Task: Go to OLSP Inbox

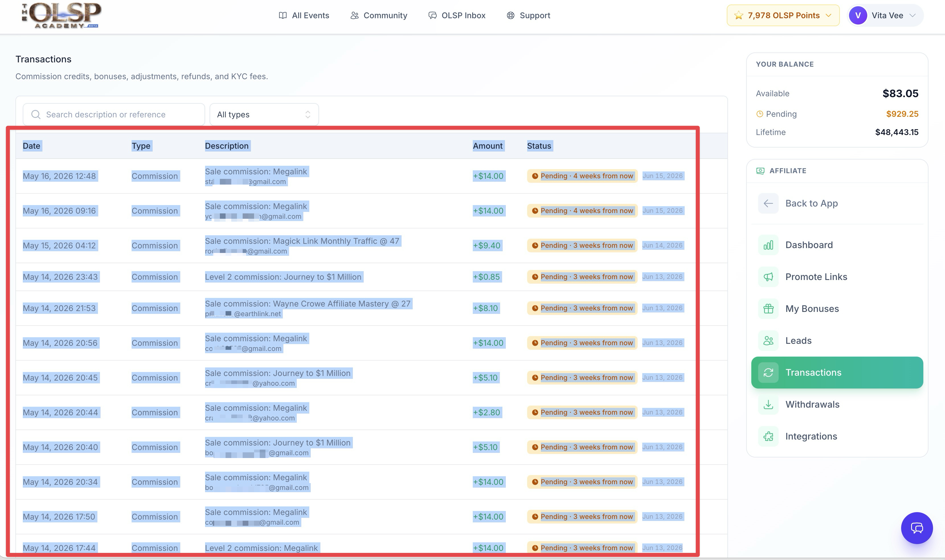Action: (x=457, y=15)
